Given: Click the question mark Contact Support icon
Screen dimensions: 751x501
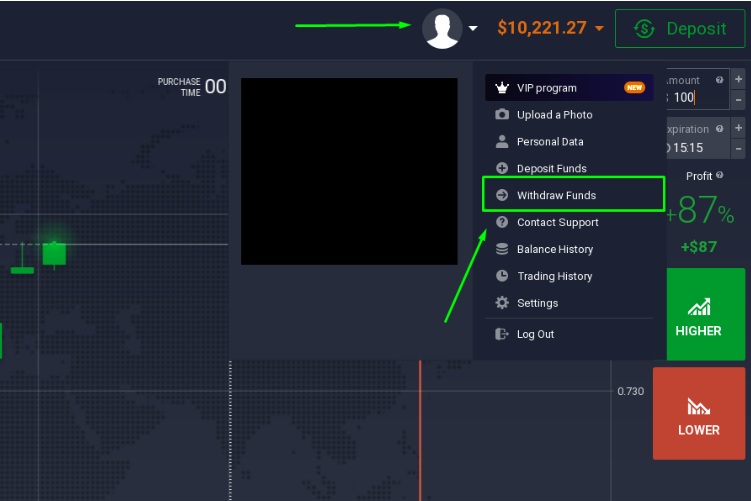Looking at the screenshot, I should 502,222.
